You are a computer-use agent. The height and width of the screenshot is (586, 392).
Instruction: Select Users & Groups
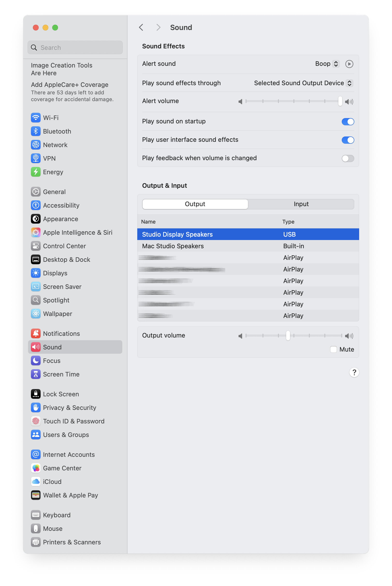click(x=75, y=435)
